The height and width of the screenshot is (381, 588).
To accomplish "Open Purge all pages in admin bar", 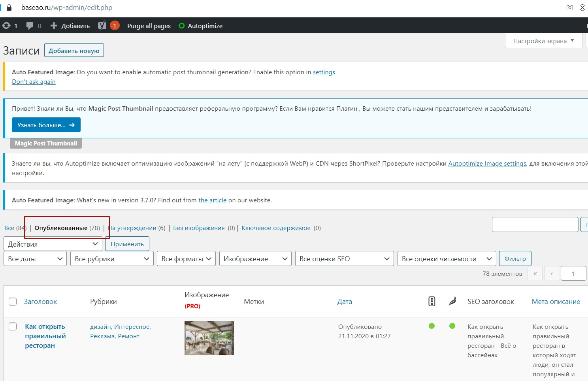I will [149, 26].
